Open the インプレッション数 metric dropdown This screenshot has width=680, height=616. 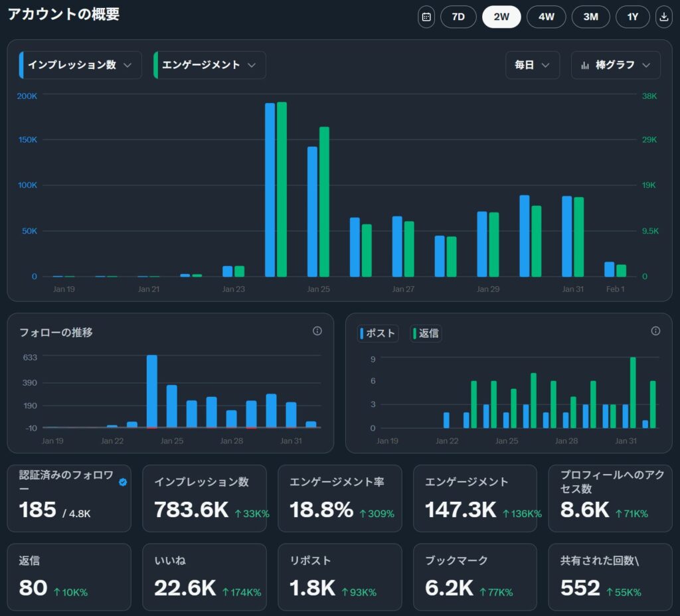(81, 65)
